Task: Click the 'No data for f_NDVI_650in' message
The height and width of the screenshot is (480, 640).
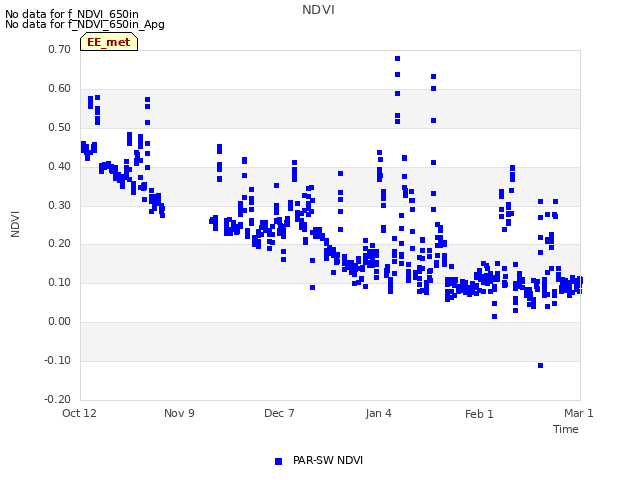Action: click(x=72, y=14)
